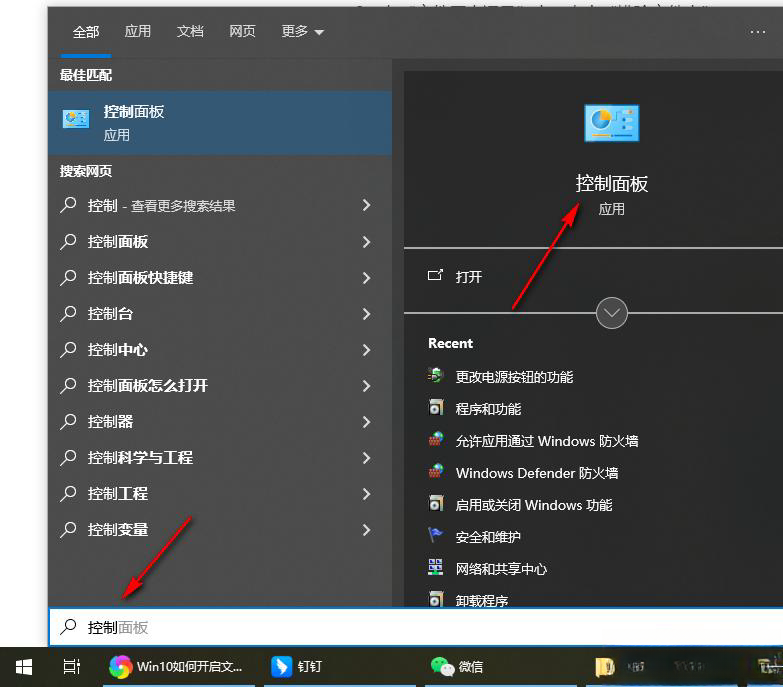Viewport: 783px width, 687px height.
Task: Click the Windows Defender 防火墙 icon
Action: pyautogui.click(x=435, y=471)
